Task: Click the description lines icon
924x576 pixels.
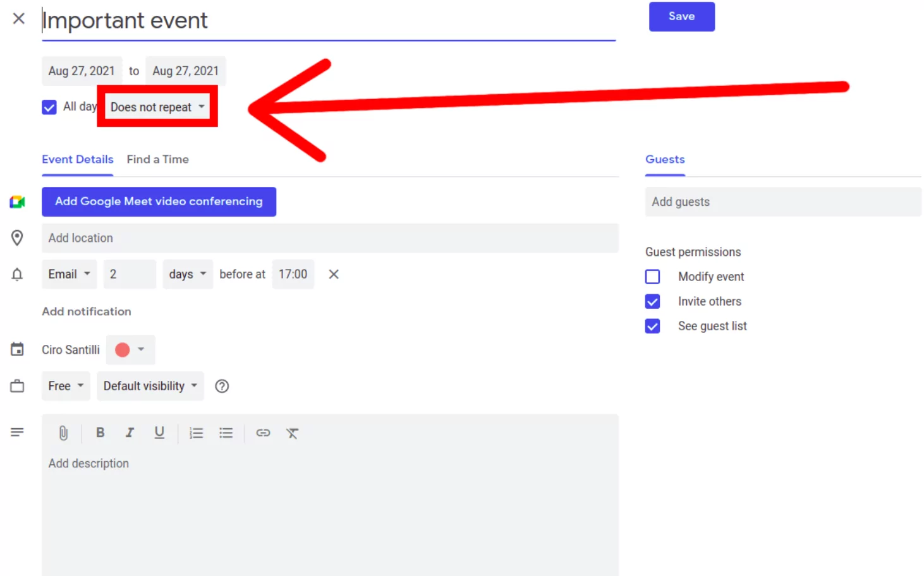Action: (17, 432)
